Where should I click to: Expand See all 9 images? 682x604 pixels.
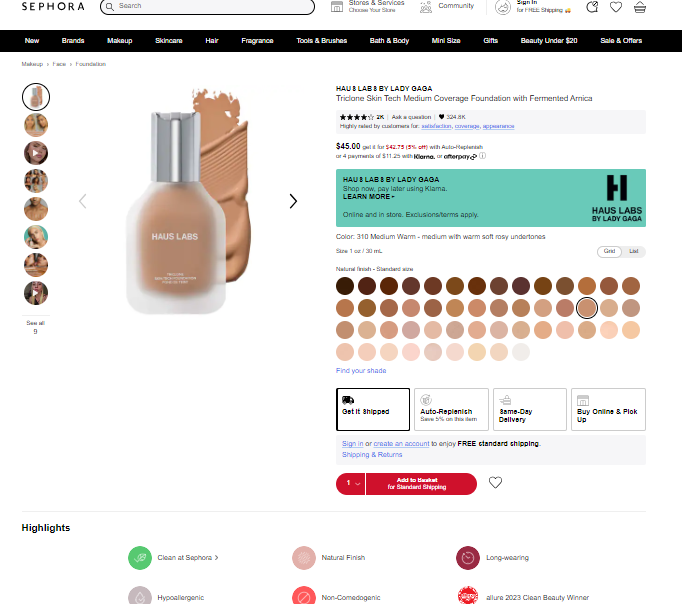point(36,327)
